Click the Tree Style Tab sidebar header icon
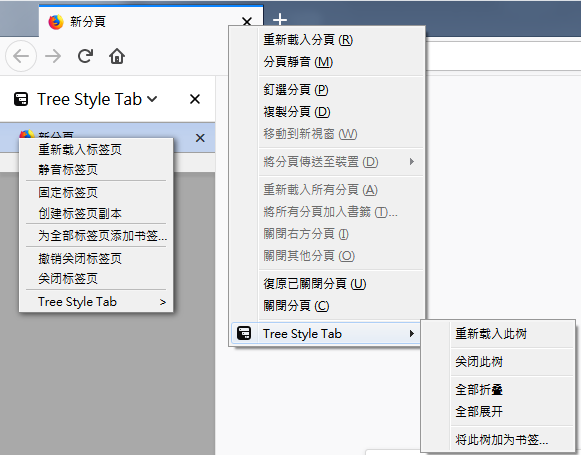This screenshot has height=455, width=581. tap(21, 99)
